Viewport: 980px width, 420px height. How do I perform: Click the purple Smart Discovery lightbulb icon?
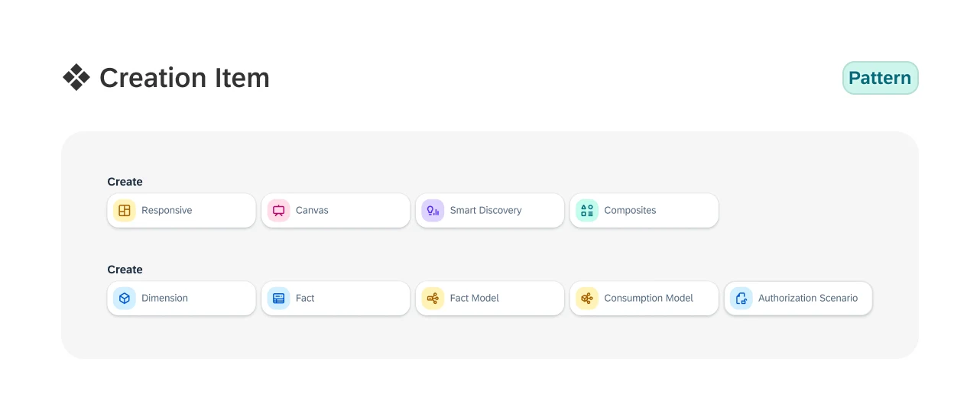click(433, 211)
